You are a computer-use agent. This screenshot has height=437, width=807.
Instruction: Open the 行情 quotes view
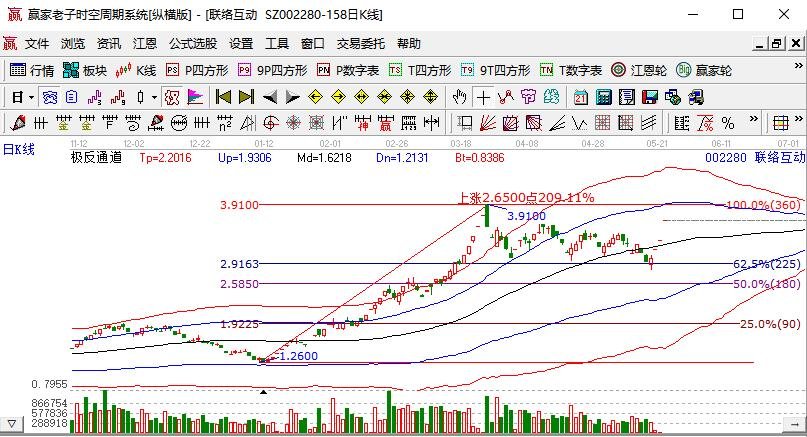pos(32,70)
